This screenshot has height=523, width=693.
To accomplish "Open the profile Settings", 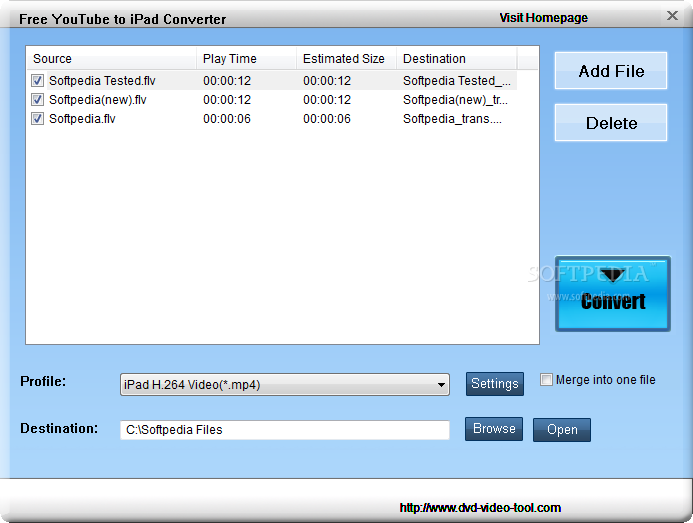I will coord(495,383).
